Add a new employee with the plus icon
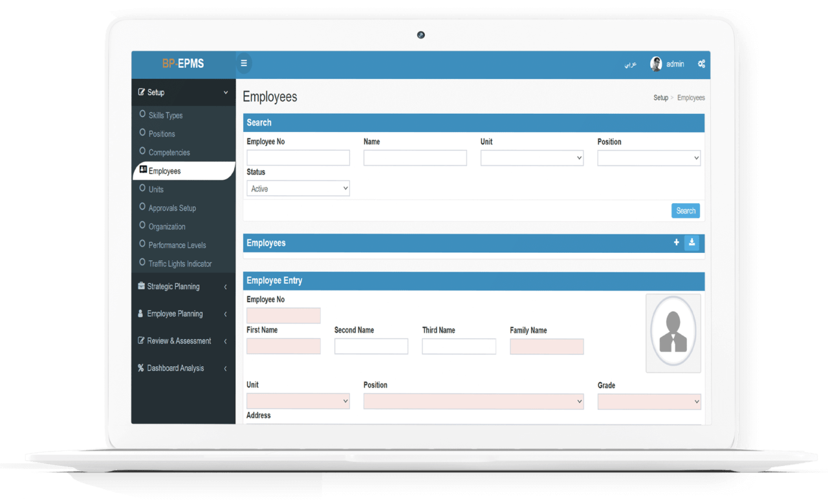Image resolution: width=828 pixels, height=504 pixels. coord(676,242)
